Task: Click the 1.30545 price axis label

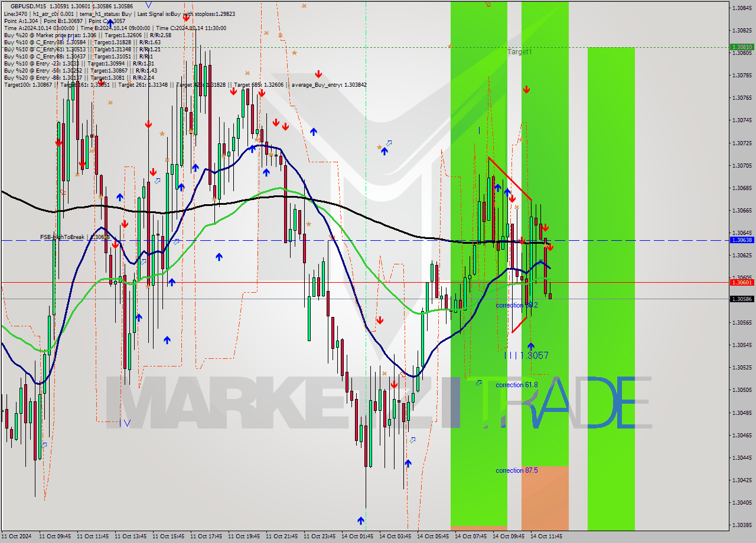Action: click(x=742, y=345)
